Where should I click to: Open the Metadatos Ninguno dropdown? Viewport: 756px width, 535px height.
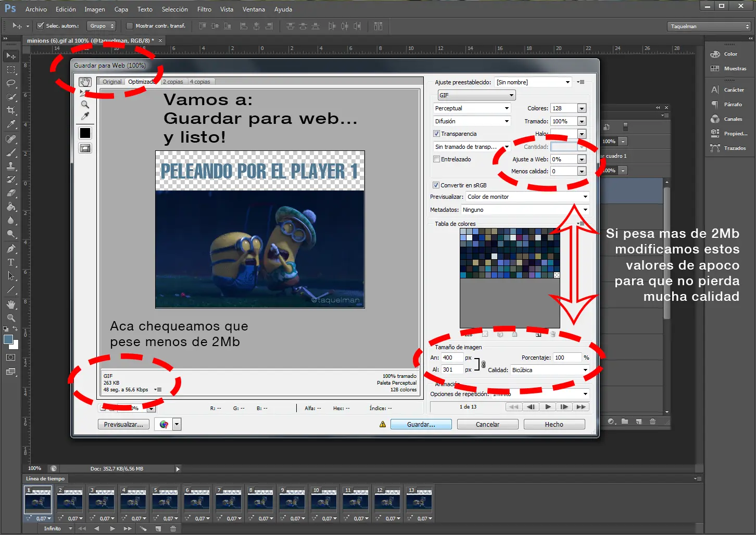tap(525, 210)
